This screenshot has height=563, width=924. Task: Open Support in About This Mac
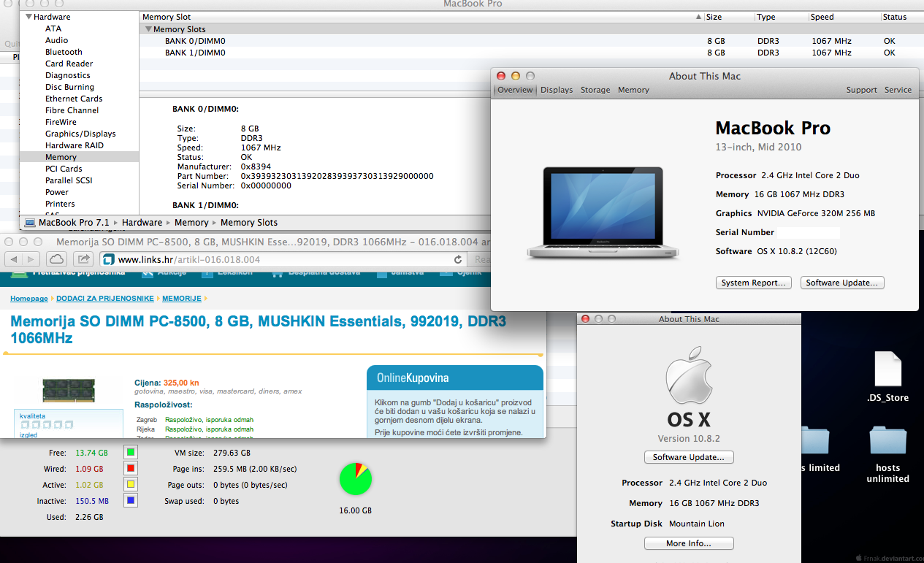[862, 90]
